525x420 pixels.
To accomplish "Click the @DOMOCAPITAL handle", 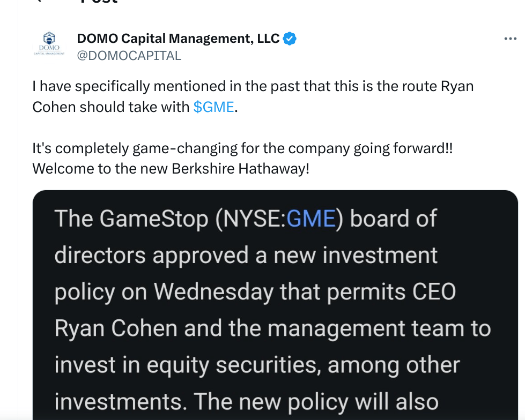I will (x=129, y=55).
